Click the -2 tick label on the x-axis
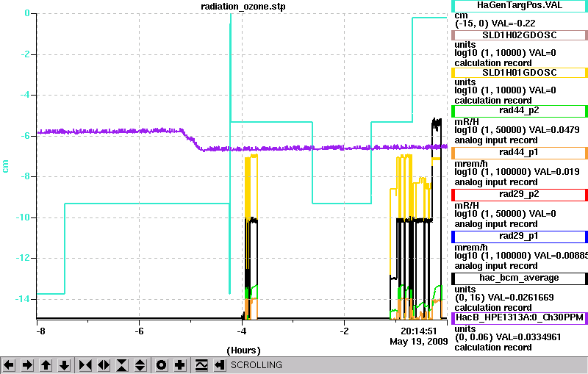The width and height of the screenshot is (588, 374). coord(344,331)
